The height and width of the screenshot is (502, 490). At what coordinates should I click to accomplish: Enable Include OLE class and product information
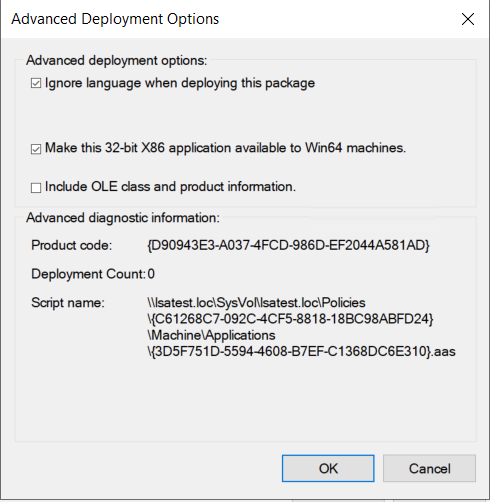36,188
